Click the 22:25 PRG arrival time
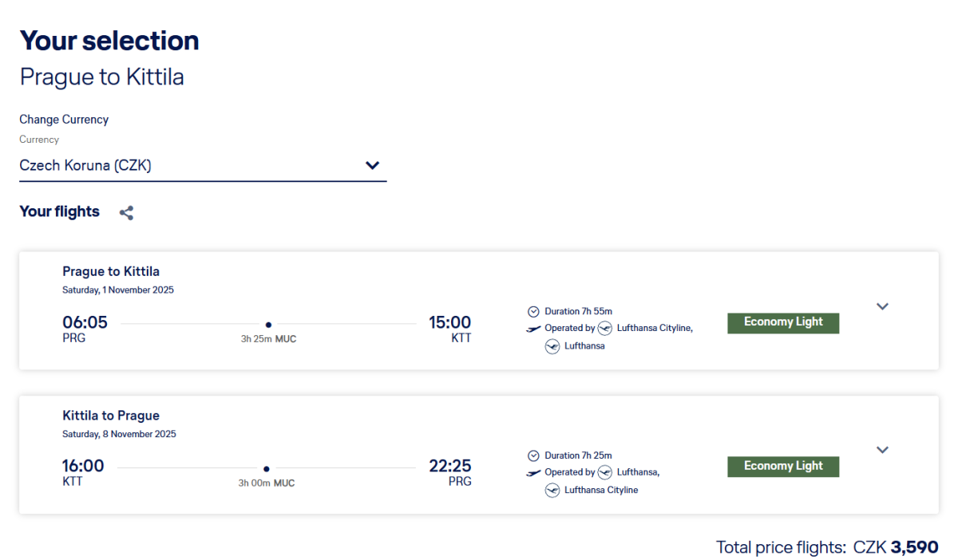The height and width of the screenshot is (560, 958). pyautogui.click(x=450, y=467)
